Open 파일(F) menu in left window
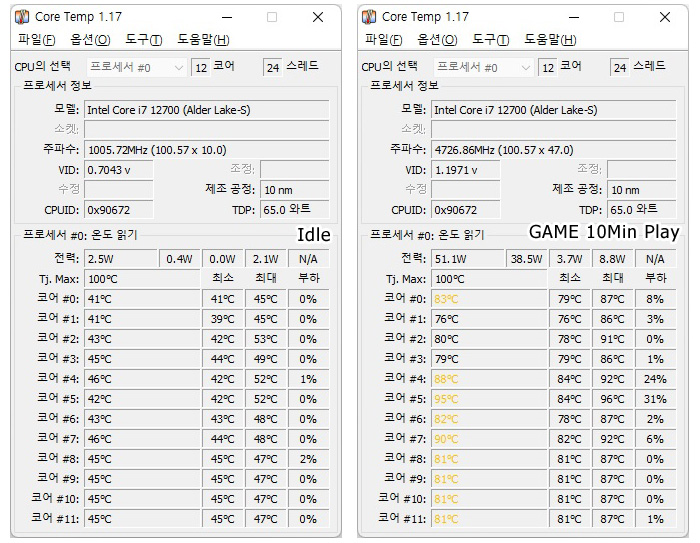 [x=36, y=40]
